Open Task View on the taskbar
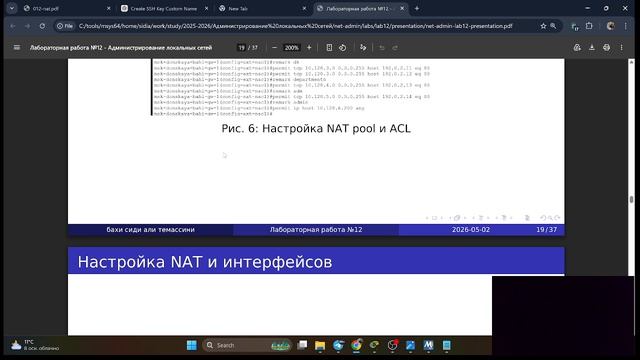 tap(302, 345)
